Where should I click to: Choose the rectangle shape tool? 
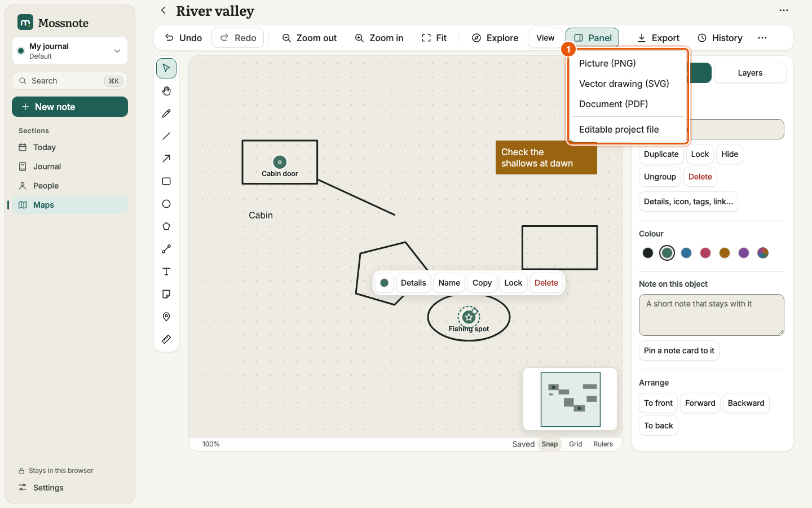pyautogui.click(x=166, y=181)
